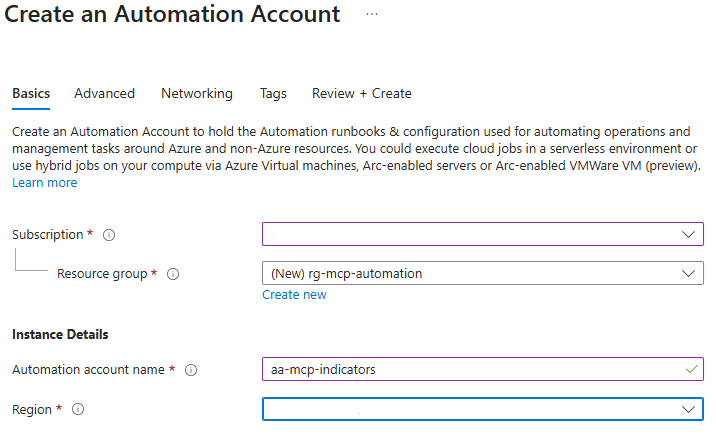Click the Automation account name info icon
Viewport: 716px width, 441px height.
pyautogui.click(x=191, y=370)
